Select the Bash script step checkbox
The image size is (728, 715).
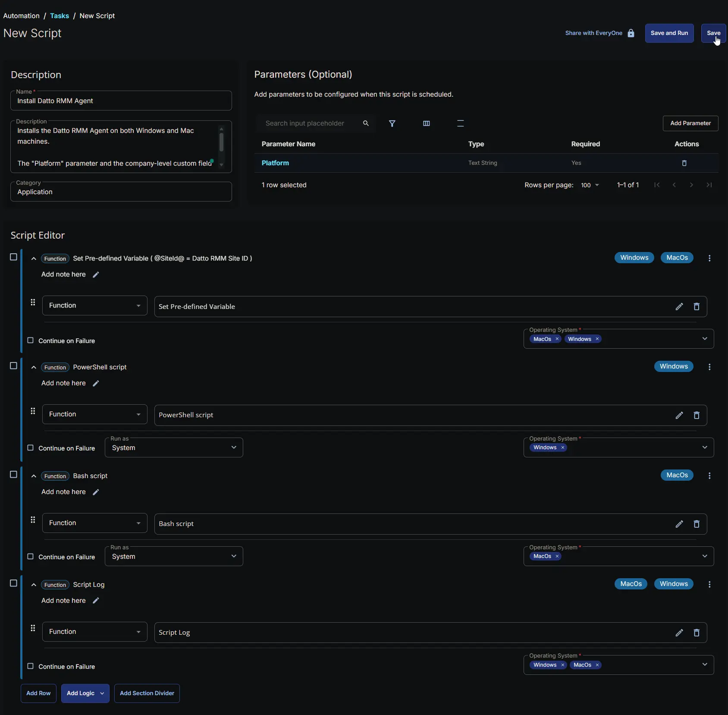[13, 475]
